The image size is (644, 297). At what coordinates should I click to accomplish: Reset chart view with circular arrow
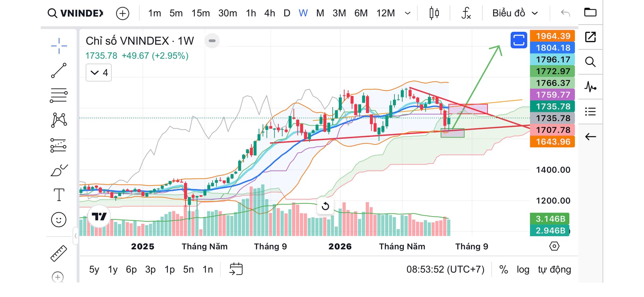tap(325, 206)
